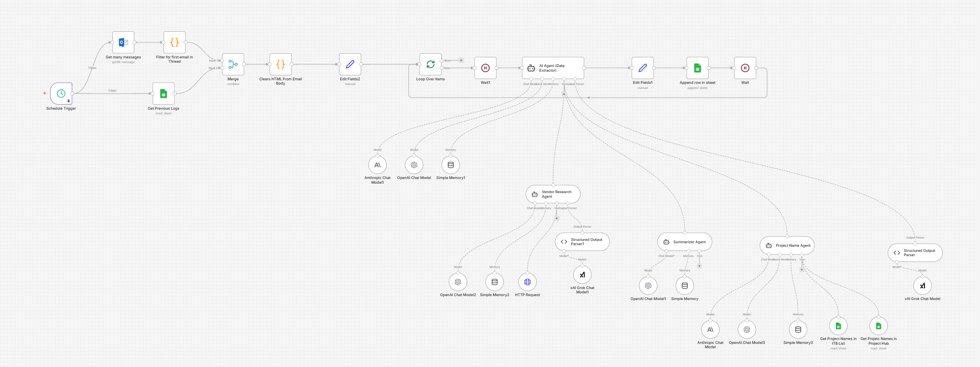The image size is (980, 367).
Task: Select the Simple Memory3 database node
Action: [x=798, y=329]
